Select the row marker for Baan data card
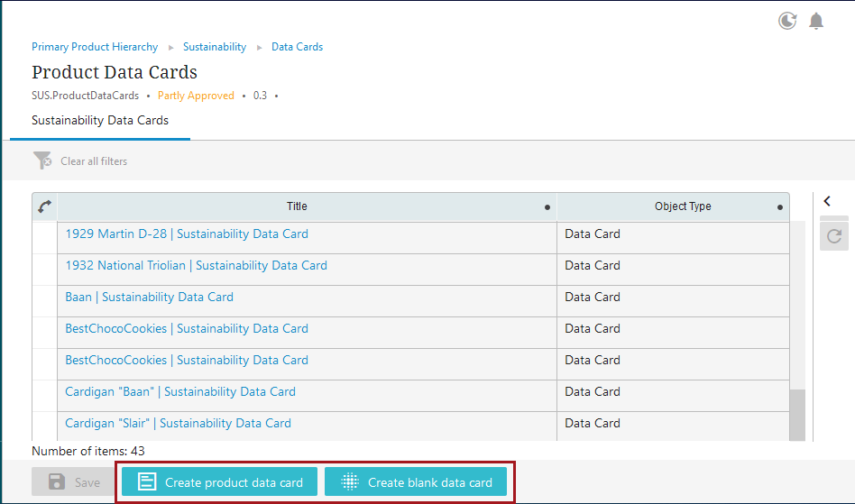 pyautogui.click(x=44, y=297)
